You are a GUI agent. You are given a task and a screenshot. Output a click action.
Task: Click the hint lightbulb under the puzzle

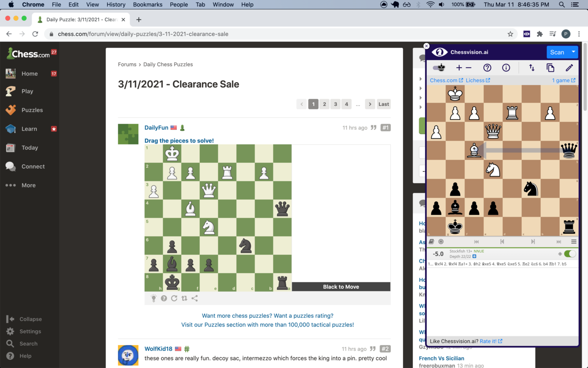coord(153,298)
